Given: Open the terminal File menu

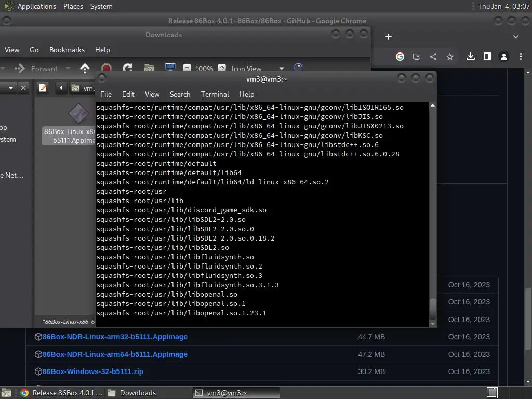Looking at the screenshot, I should [106, 94].
